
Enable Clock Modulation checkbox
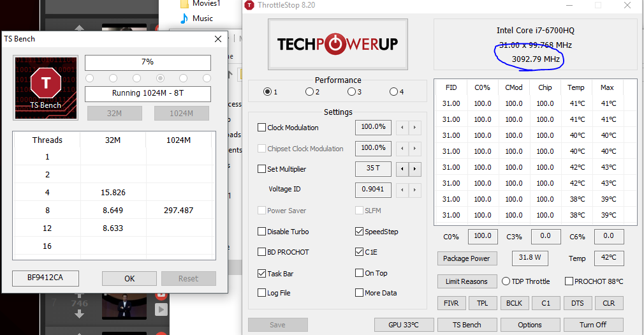pos(261,128)
